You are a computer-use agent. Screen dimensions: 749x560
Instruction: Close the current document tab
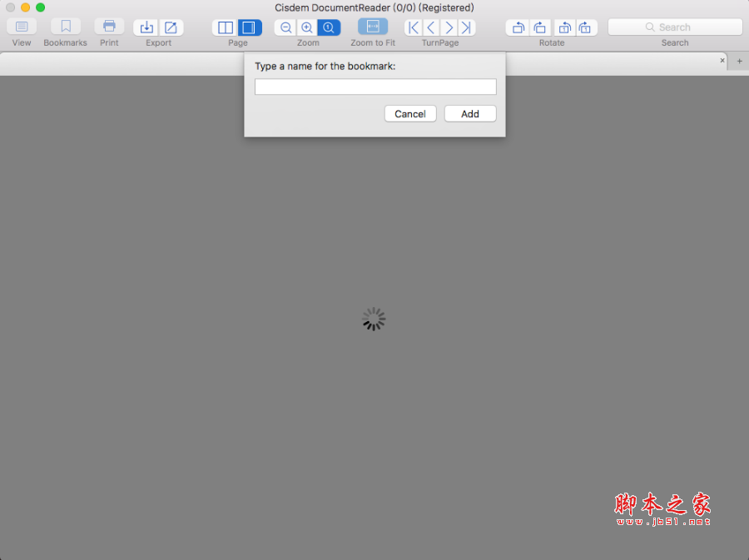point(722,60)
